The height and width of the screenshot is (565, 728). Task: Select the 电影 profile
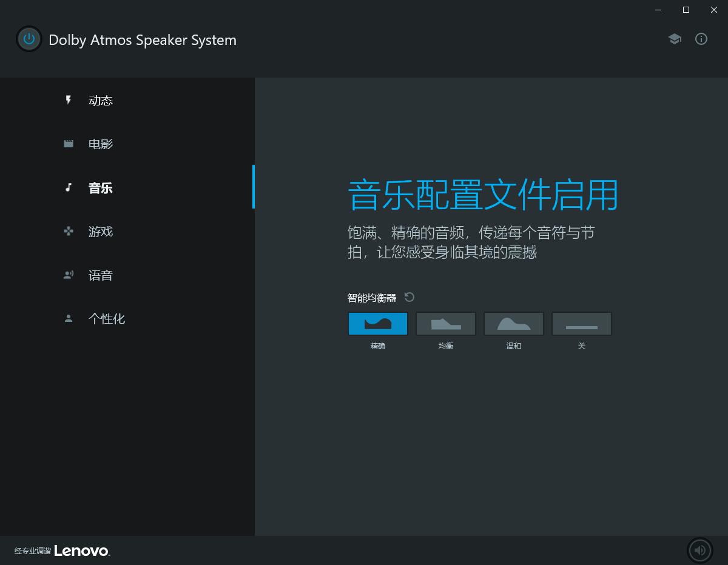point(127,144)
